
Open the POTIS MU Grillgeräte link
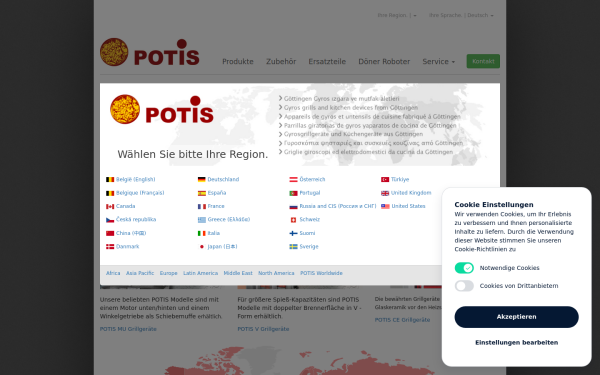[x=128, y=329]
